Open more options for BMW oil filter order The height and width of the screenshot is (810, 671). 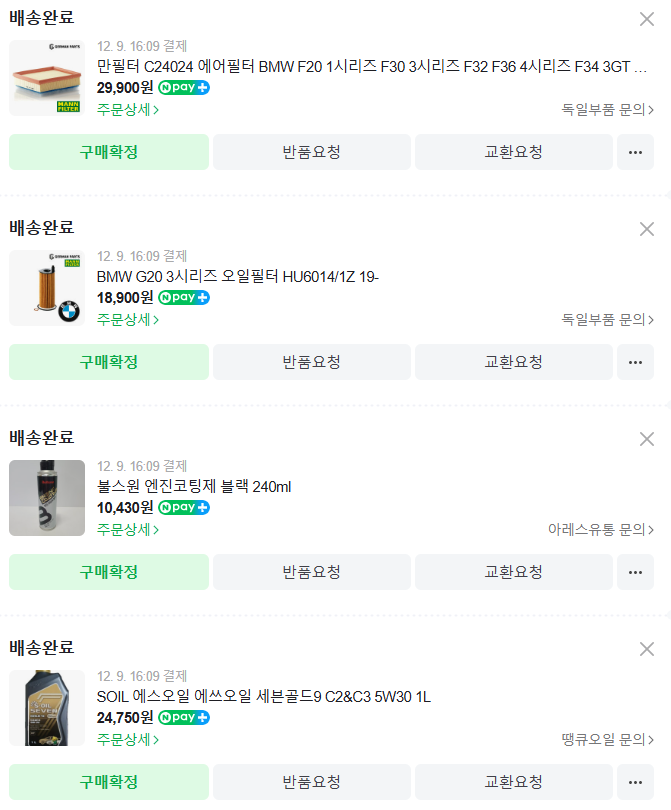pos(635,362)
